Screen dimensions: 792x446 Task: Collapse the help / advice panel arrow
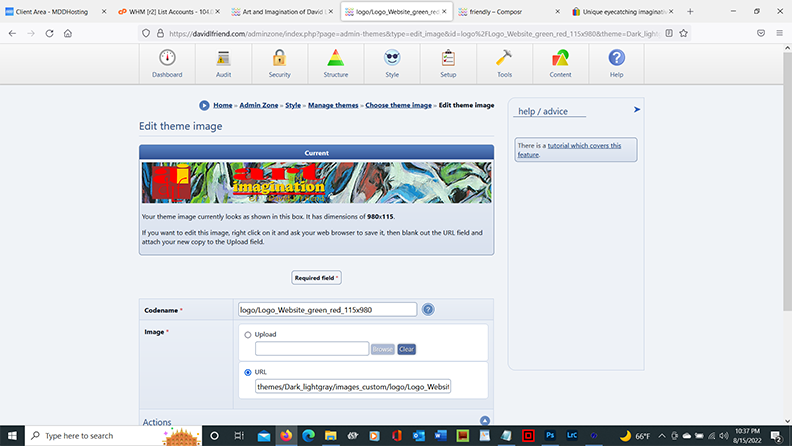[637, 110]
